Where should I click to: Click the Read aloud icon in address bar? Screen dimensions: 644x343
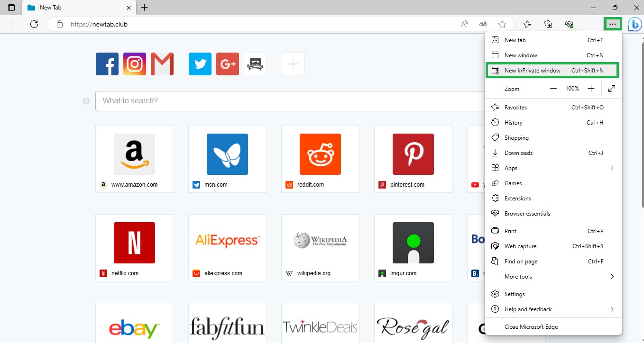tap(465, 24)
